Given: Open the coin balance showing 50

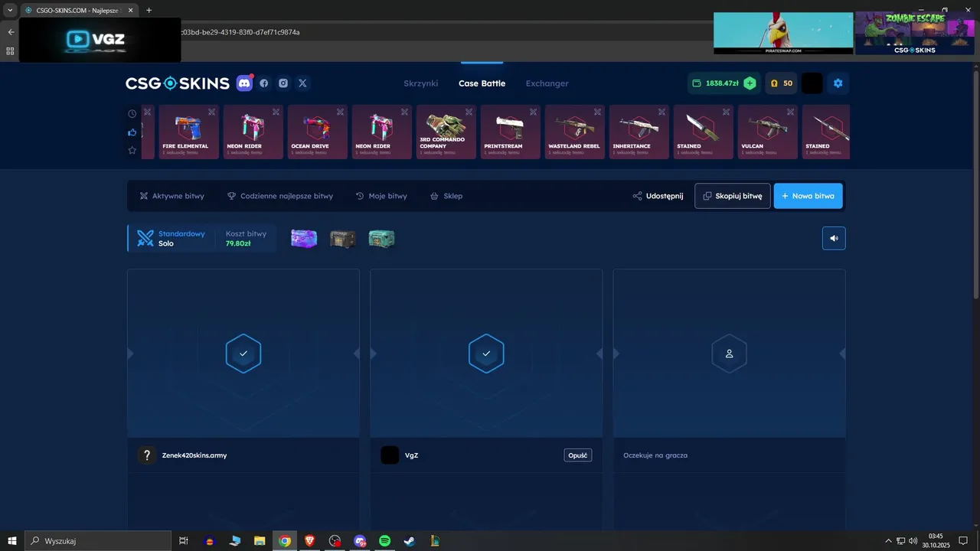Looking at the screenshot, I should 781,83.
